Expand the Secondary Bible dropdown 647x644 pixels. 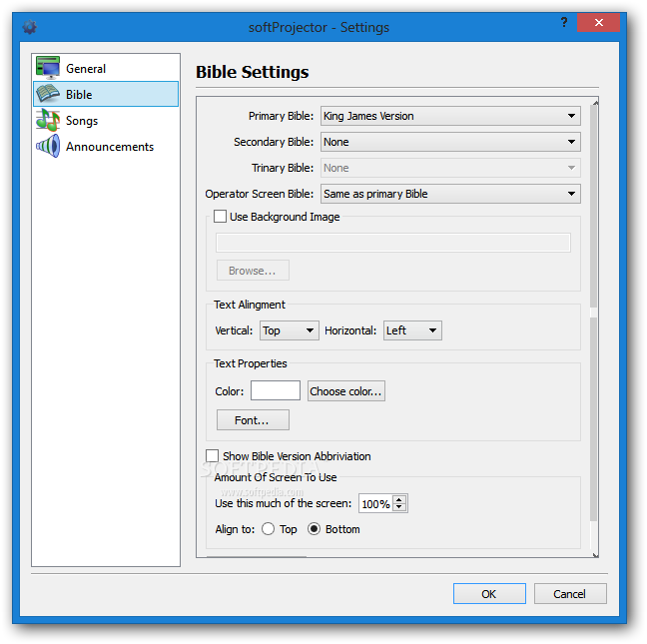point(450,142)
